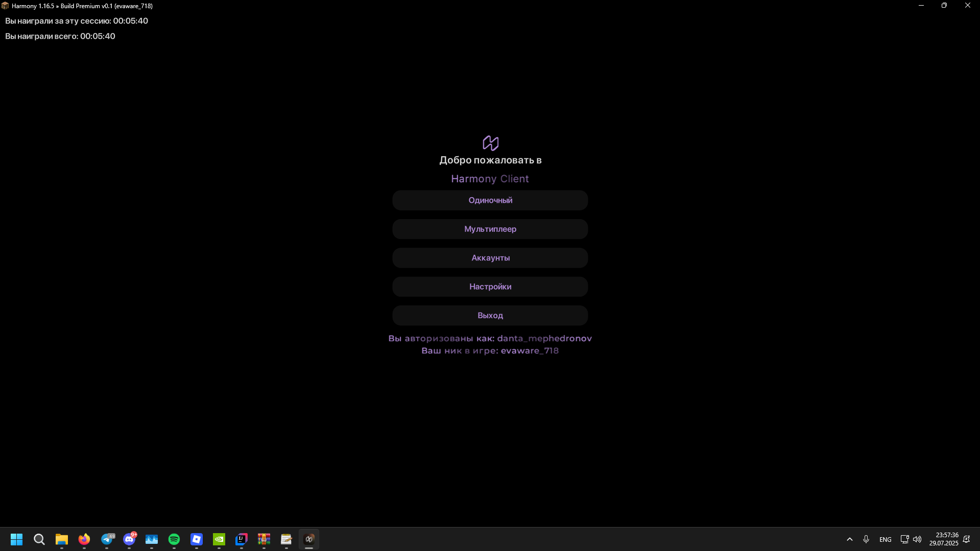Switch to Firefox in the taskbar
The width and height of the screenshot is (980, 551).
(84, 539)
